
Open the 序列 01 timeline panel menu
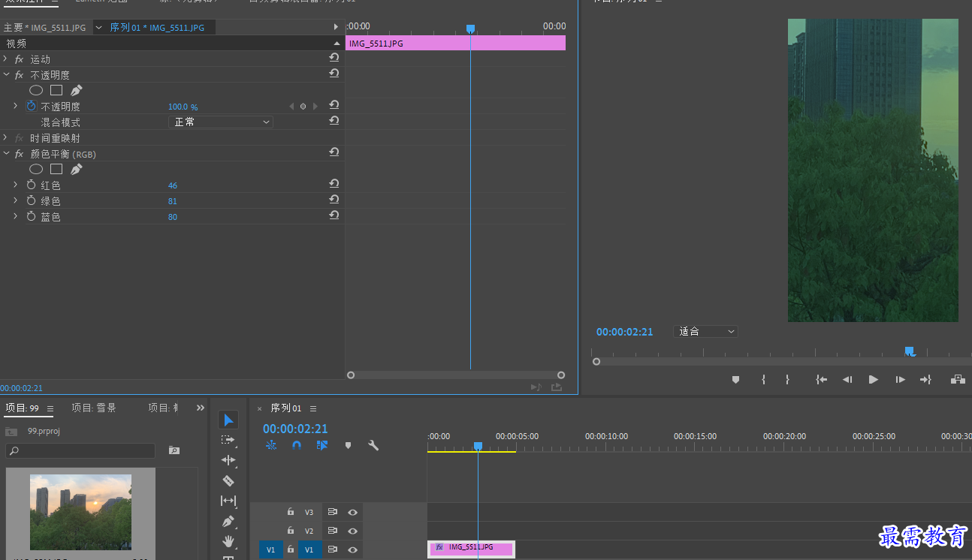coord(313,408)
